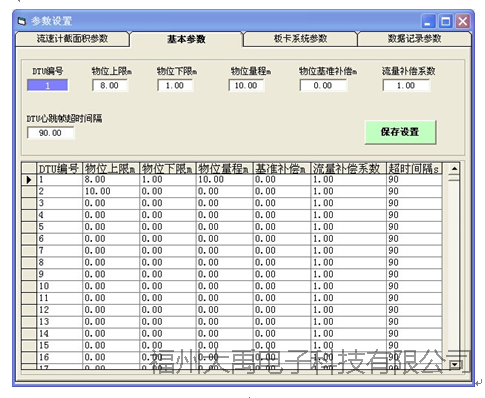Click the 基准补偿 column header
485x398 pixels.
tap(282, 168)
